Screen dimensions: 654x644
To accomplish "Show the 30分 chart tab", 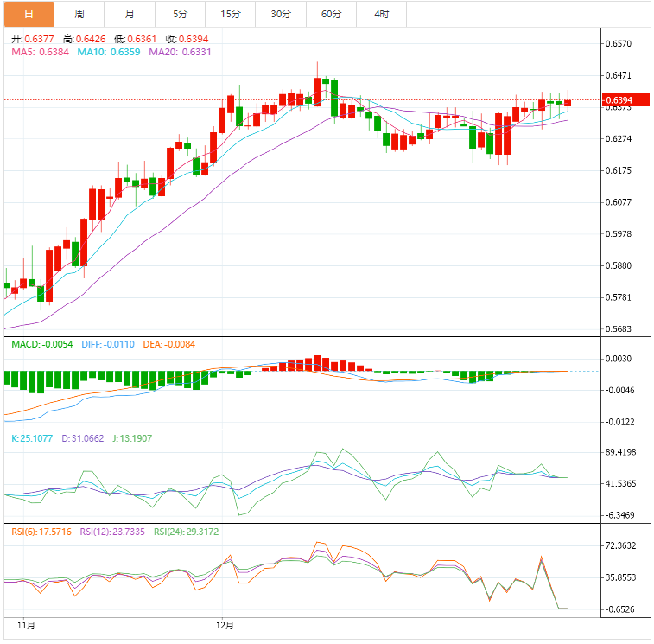I will point(281,14).
